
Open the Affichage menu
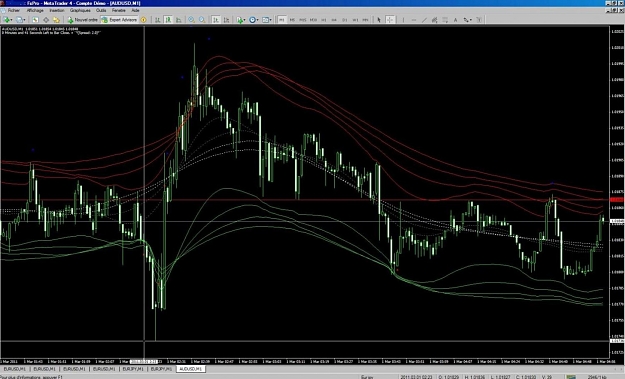point(35,10)
